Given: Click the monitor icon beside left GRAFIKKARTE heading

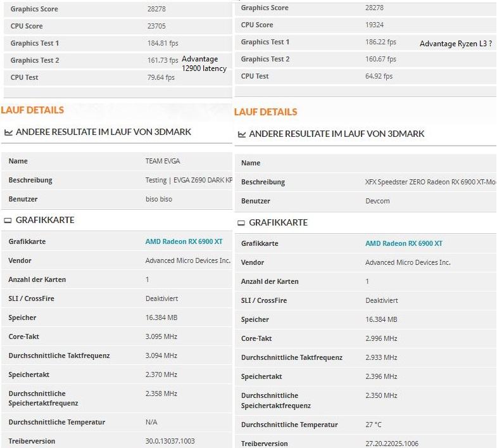Looking at the screenshot, I should point(8,220).
